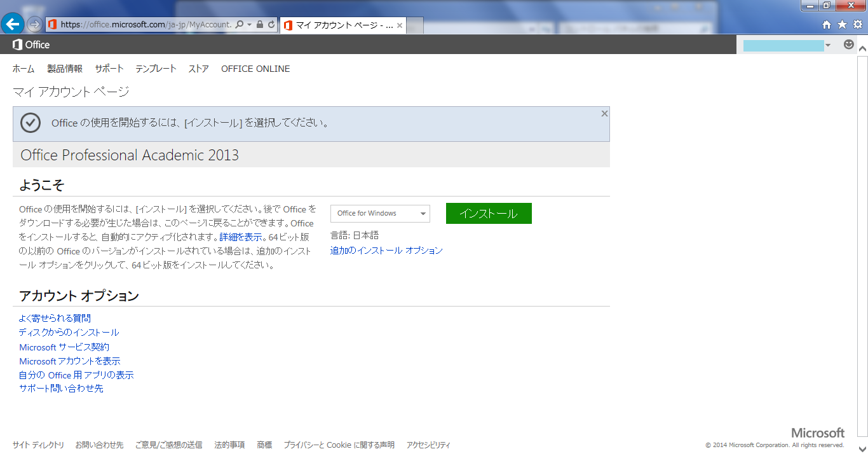Open サイト ディレクトリ footer link
The height and width of the screenshot is (463, 868).
38,445
